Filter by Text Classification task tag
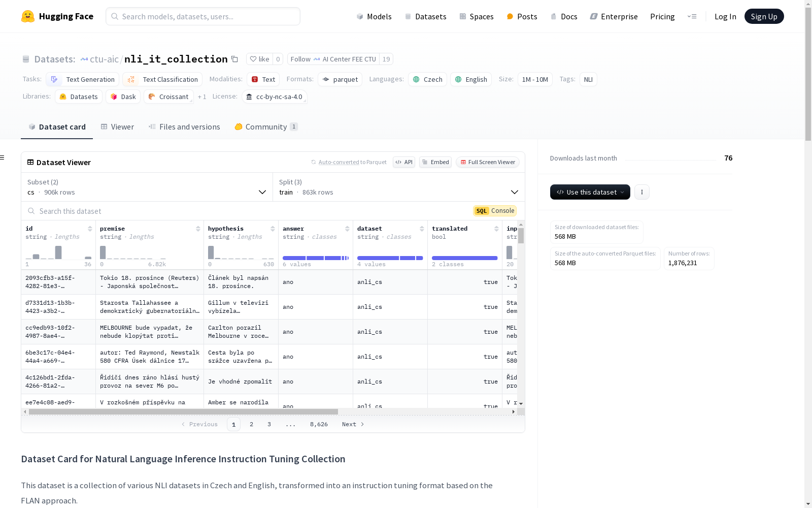 [162, 79]
